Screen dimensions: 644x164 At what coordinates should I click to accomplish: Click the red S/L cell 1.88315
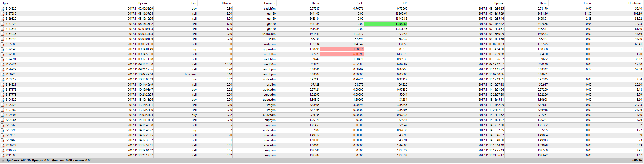[x=342, y=49]
